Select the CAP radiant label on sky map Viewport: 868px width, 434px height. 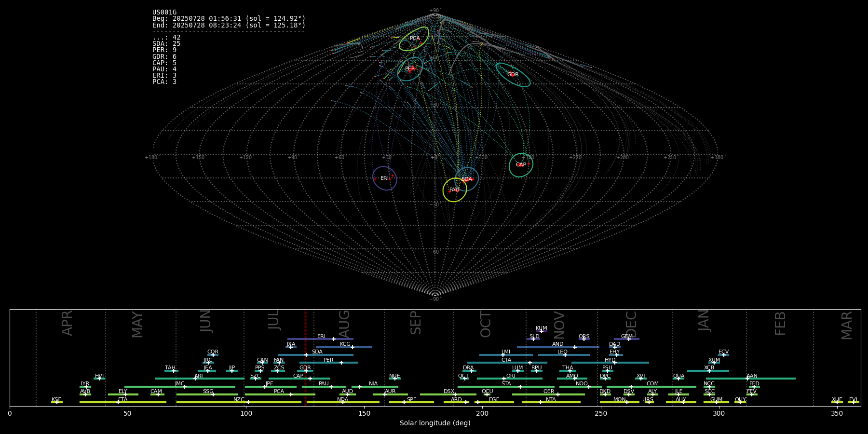click(x=521, y=165)
